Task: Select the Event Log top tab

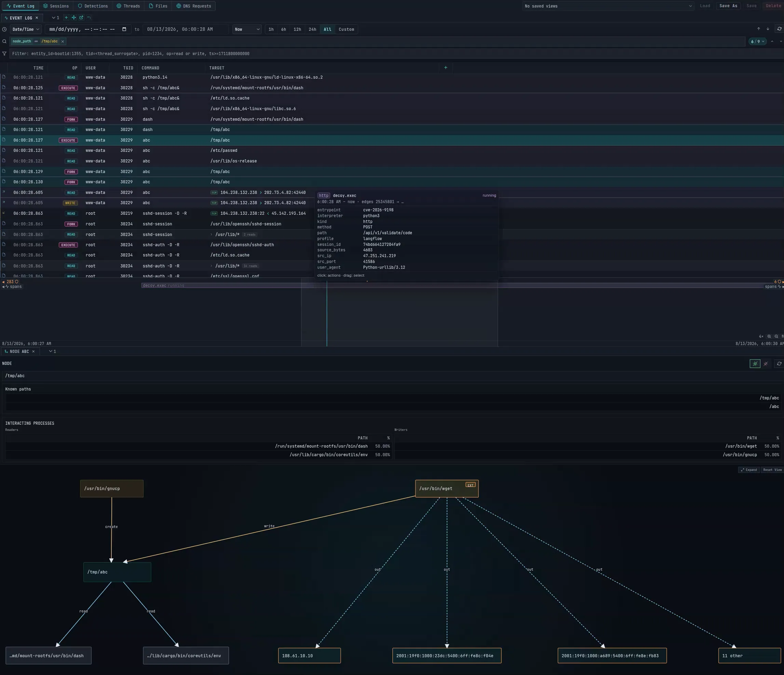Action: (x=21, y=6)
